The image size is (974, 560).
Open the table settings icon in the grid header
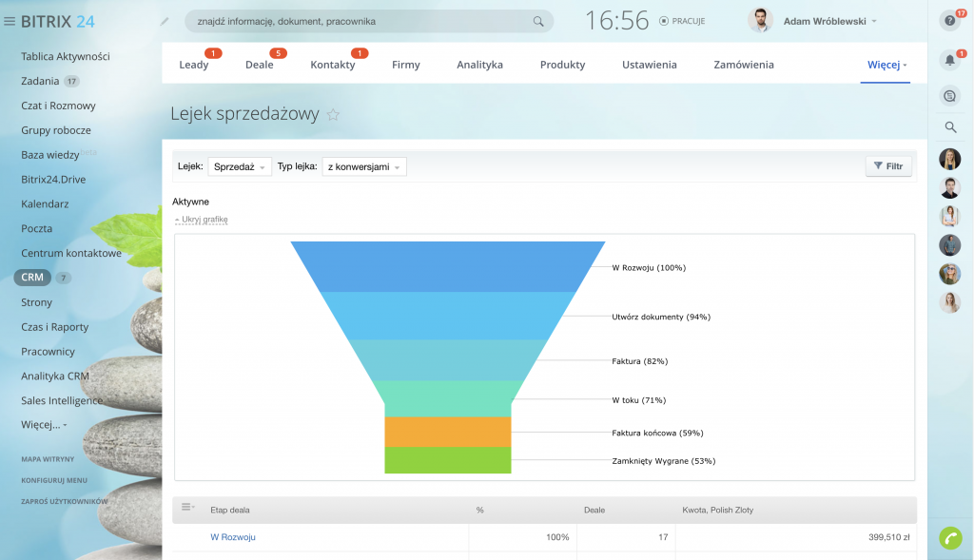(x=187, y=508)
